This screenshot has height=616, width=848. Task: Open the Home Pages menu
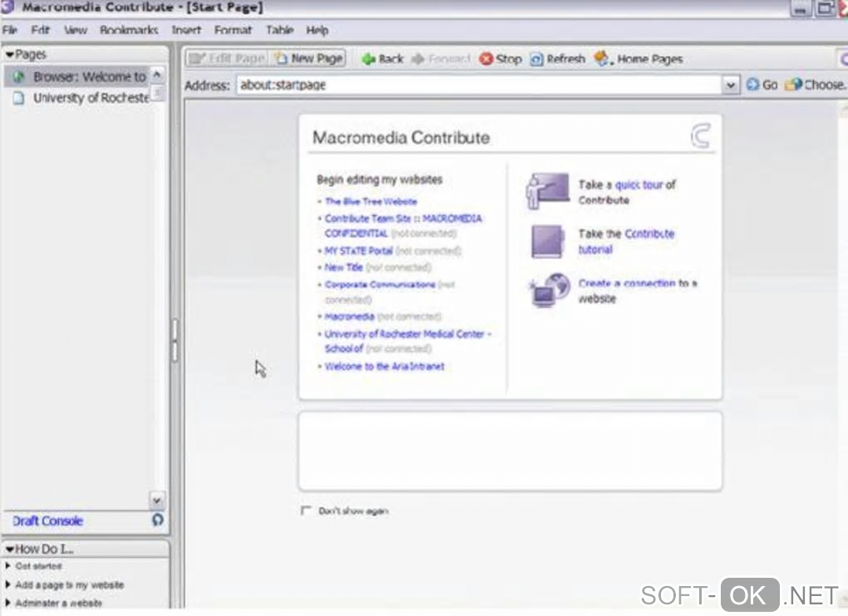click(638, 59)
